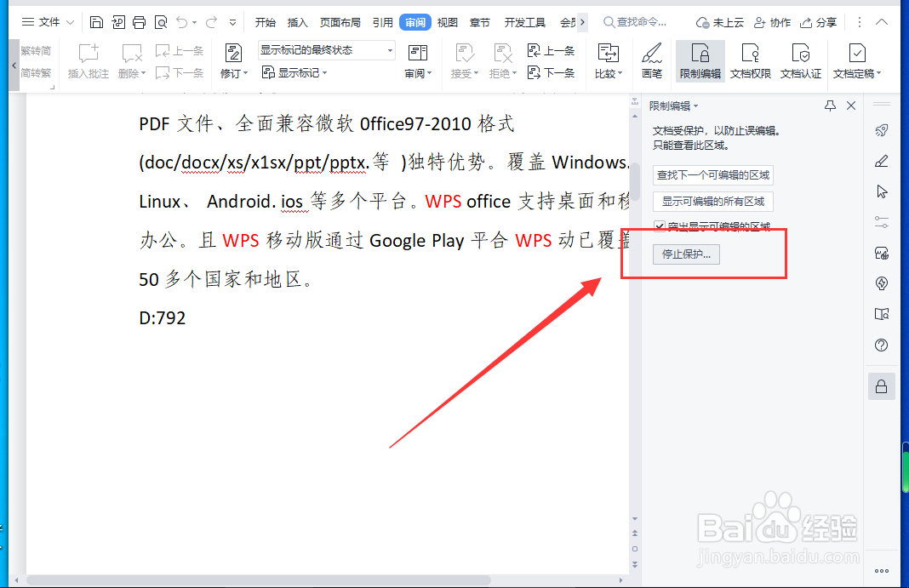Click the lightning compass icon in sidebar
The image size is (909, 588).
tap(881, 283)
